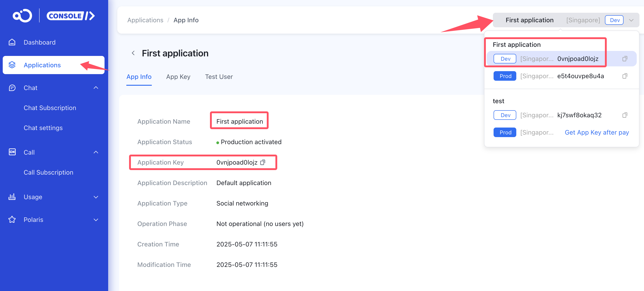Click the Applications layers icon
644x291 pixels.
(12, 65)
